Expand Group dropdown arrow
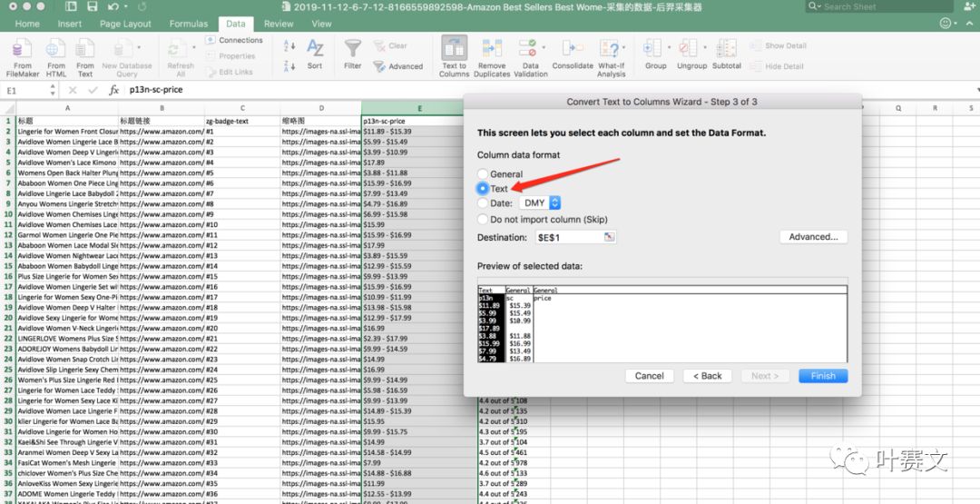The height and width of the screenshot is (504, 980). point(669,47)
